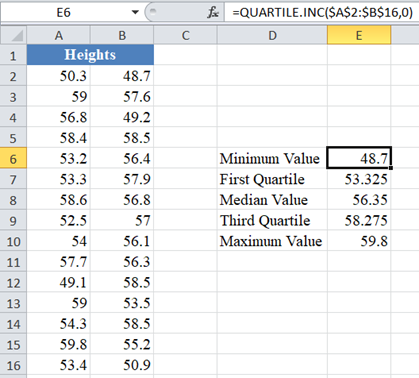The height and width of the screenshot is (378, 419).
Task: Select cell showing 53.325
Action: tap(359, 179)
